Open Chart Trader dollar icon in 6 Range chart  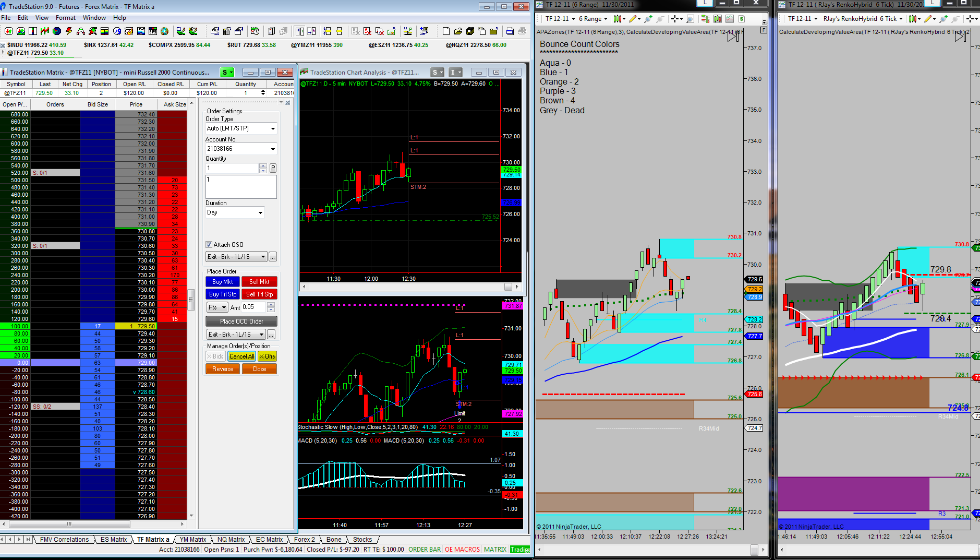click(x=742, y=19)
